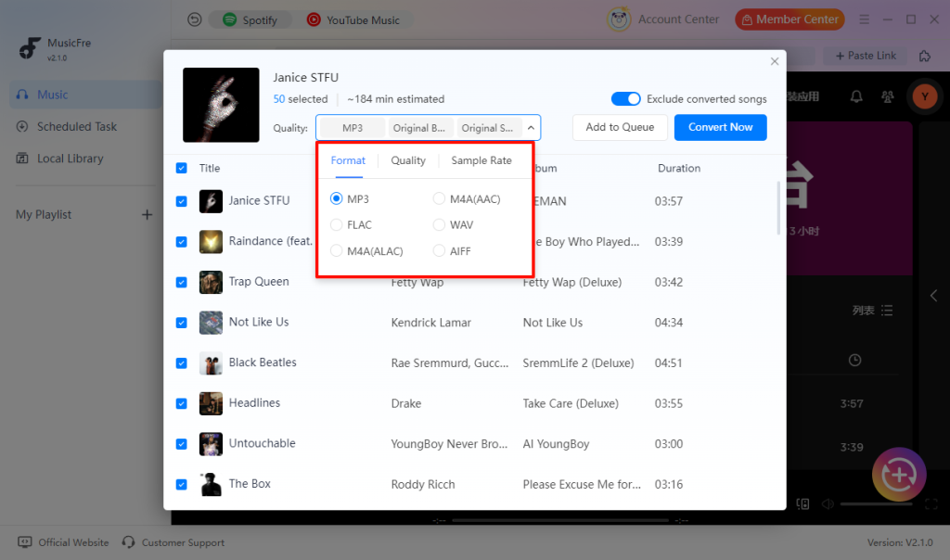Toggle the select-all Title checkbox

click(181, 169)
